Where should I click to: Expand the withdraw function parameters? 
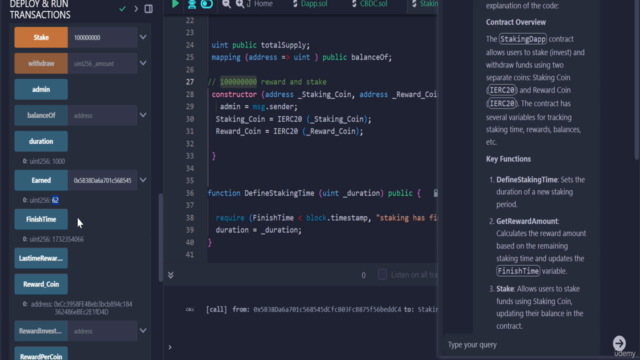tap(143, 63)
